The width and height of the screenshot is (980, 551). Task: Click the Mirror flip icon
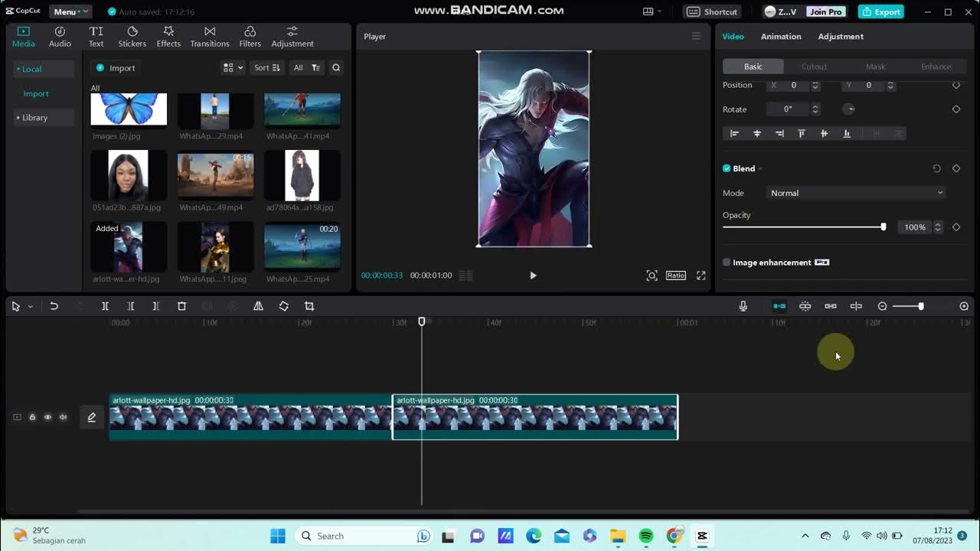(x=258, y=306)
